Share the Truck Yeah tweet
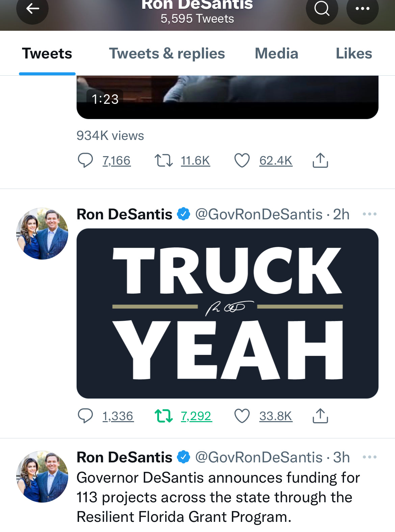This screenshot has width=395, height=532. (320, 416)
